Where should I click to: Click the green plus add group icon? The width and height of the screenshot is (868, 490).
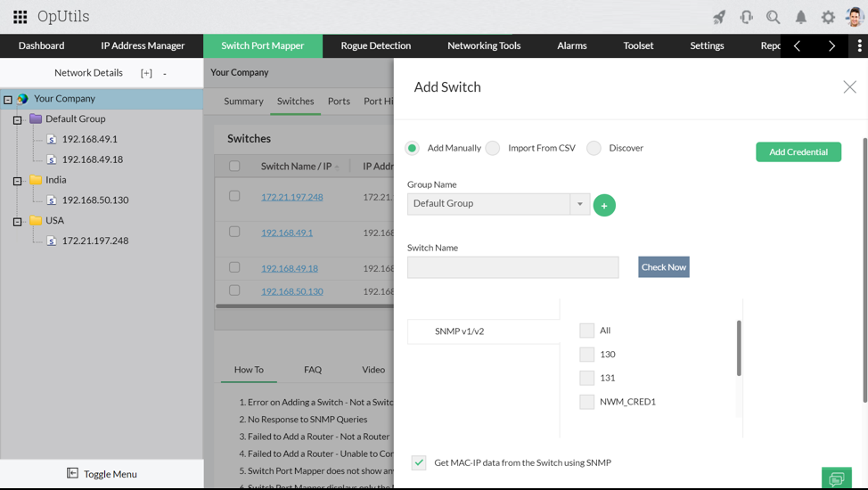click(x=604, y=206)
